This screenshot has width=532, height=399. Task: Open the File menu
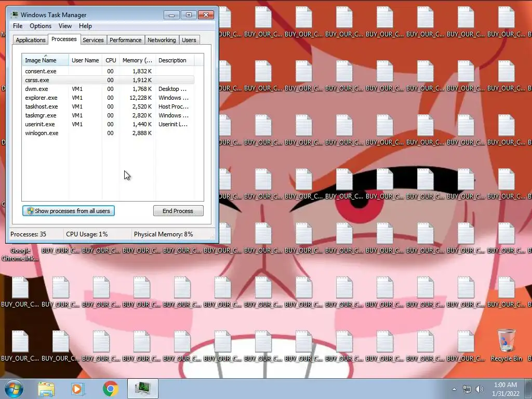click(x=18, y=26)
